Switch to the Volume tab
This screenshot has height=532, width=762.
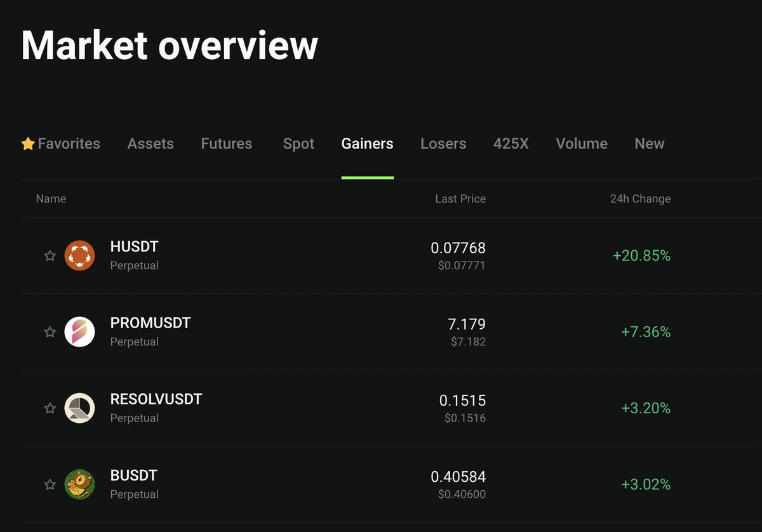click(582, 143)
